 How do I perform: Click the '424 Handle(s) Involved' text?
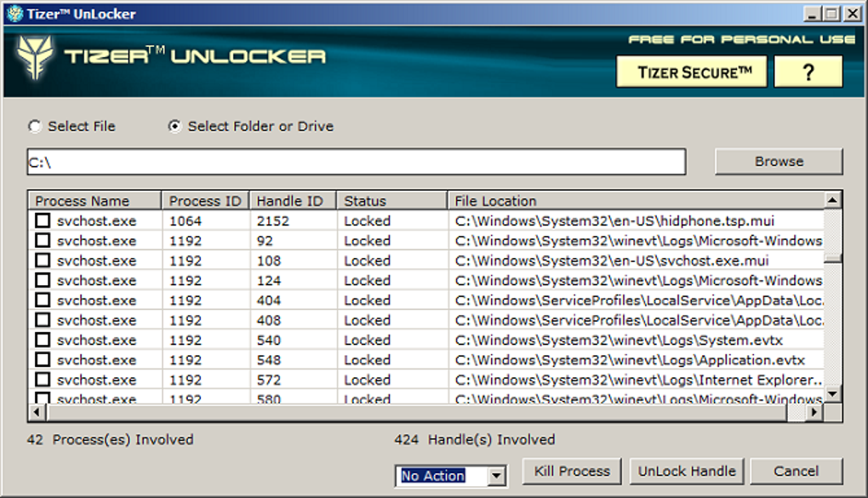click(474, 440)
